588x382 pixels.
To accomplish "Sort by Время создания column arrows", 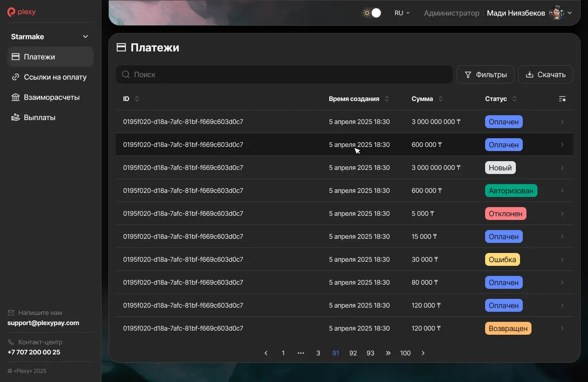I will [387, 99].
